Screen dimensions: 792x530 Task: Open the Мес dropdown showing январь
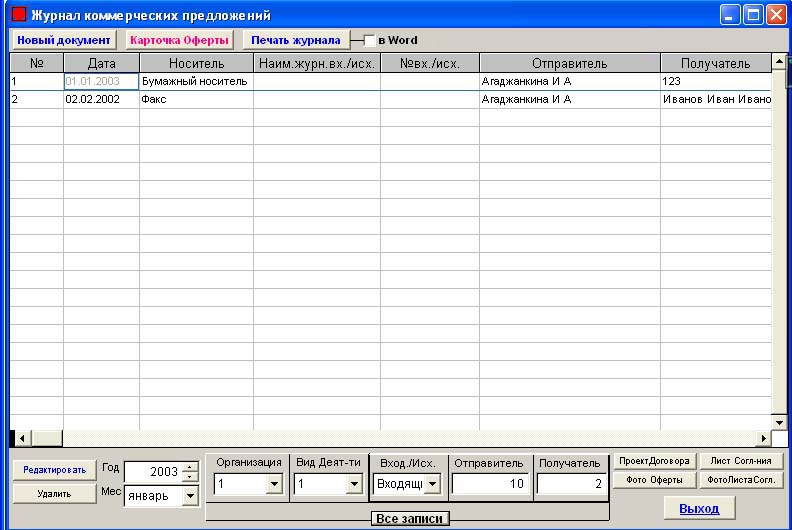(x=190, y=496)
